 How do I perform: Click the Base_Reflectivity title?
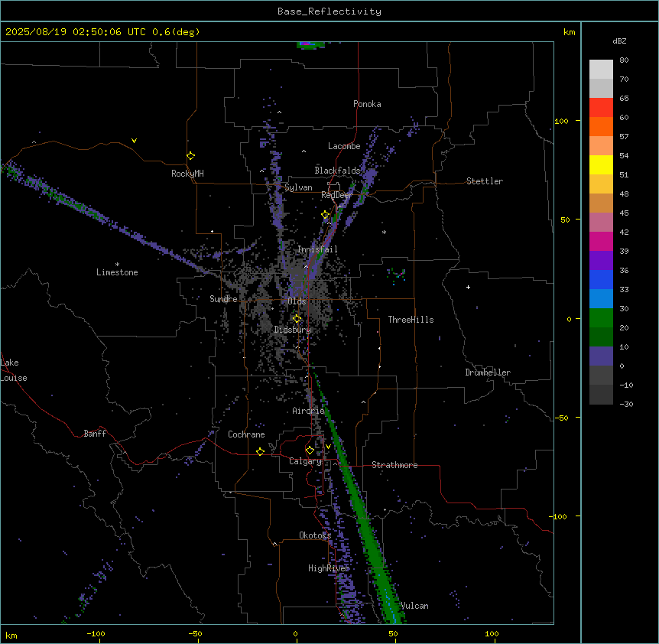pos(329,11)
